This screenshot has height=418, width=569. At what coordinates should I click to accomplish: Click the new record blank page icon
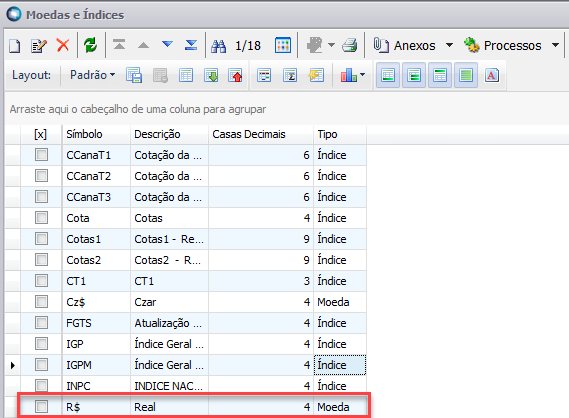15,46
